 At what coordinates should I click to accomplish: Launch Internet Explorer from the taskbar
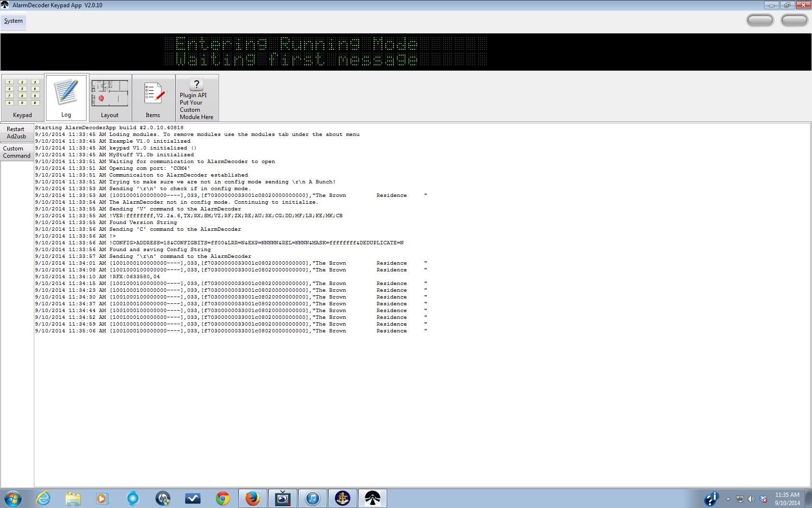[x=43, y=498]
